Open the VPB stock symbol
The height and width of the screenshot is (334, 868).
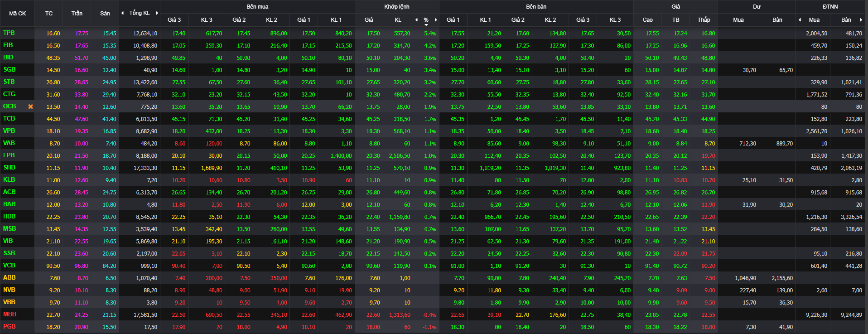[x=9, y=131]
